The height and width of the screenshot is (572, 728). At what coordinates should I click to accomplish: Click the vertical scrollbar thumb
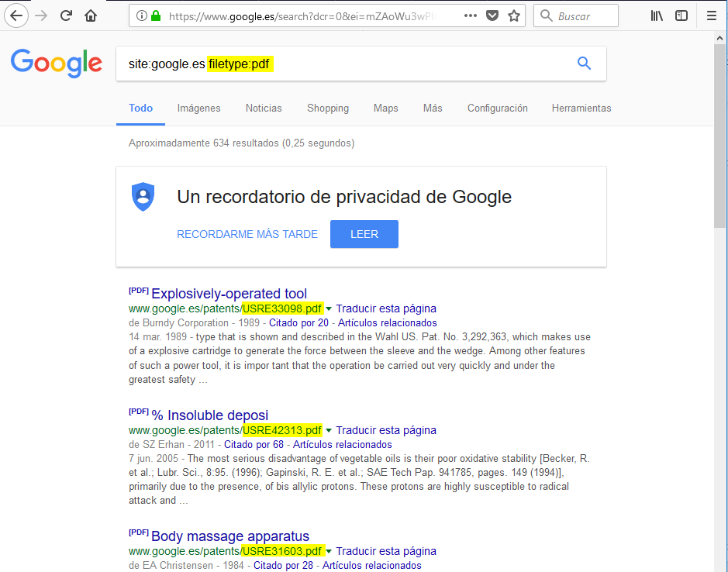coord(720,136)
